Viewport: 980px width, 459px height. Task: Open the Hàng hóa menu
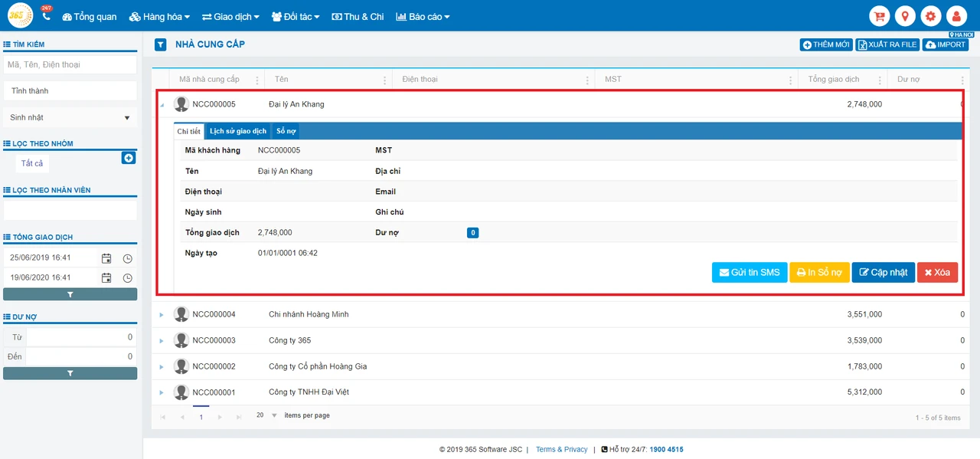click(x=159, y=16)
